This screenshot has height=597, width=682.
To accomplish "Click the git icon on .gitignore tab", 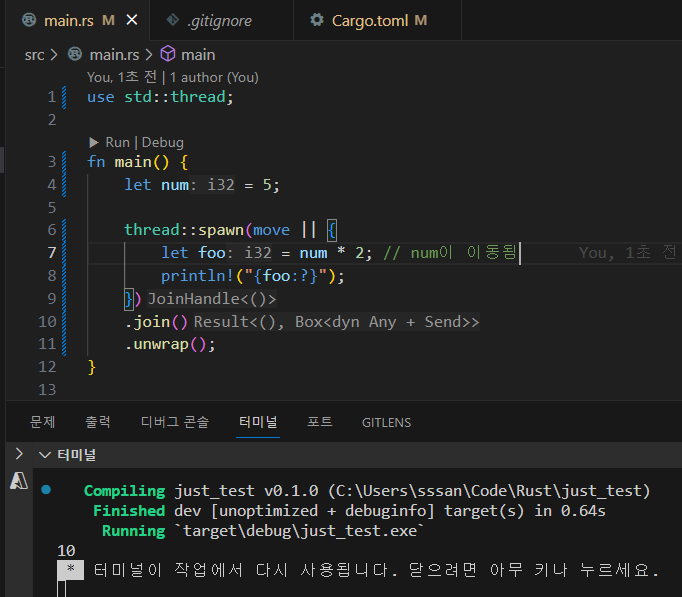I will click(172, 20).
